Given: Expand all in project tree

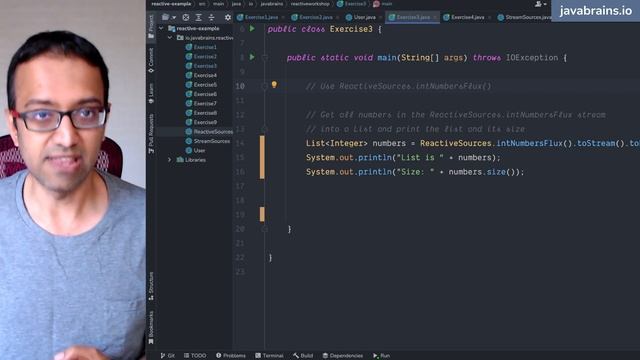Looking at the screenshot, I should pyautogui.click(x=198, y=17).
